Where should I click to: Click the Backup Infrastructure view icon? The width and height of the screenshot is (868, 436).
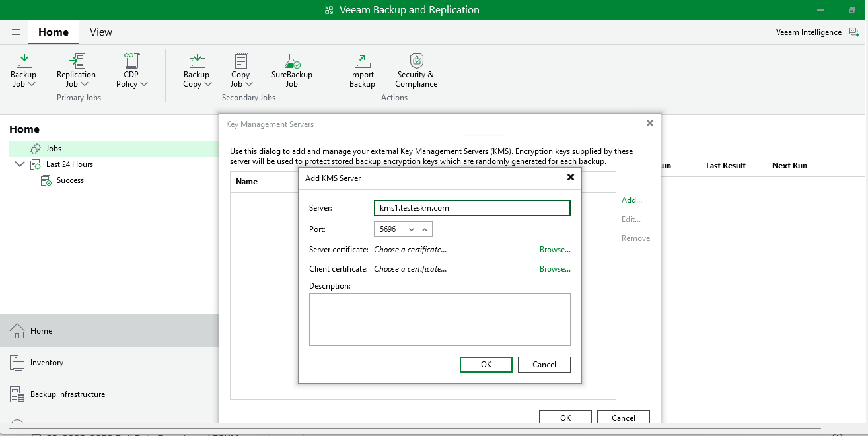pyautogui.click(x=17, y=394)
